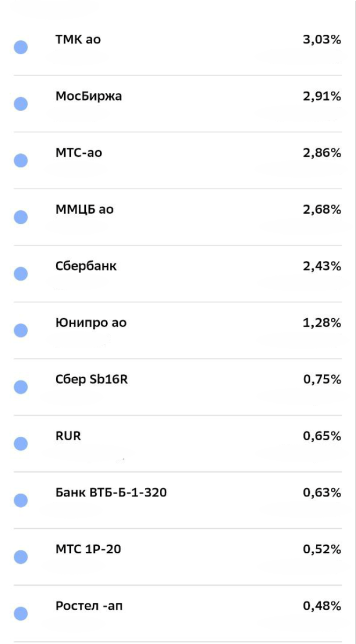Image resolution: width=356 pixels, height=644 pixels.
Task: Click the blue dot beside Ростел -ап
Action: point(20,613)
